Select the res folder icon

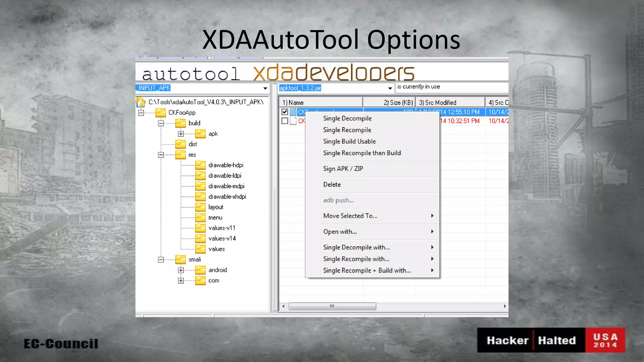click(x=180, y=155)
